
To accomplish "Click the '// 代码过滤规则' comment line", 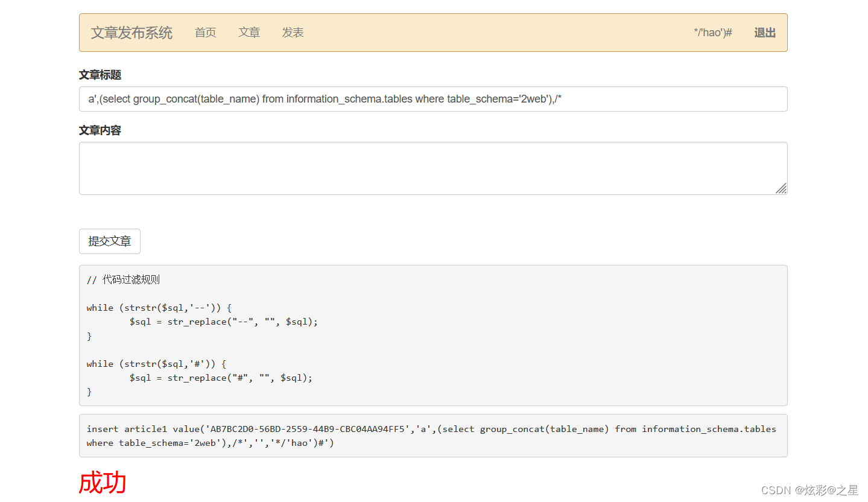I will point(123,280).
